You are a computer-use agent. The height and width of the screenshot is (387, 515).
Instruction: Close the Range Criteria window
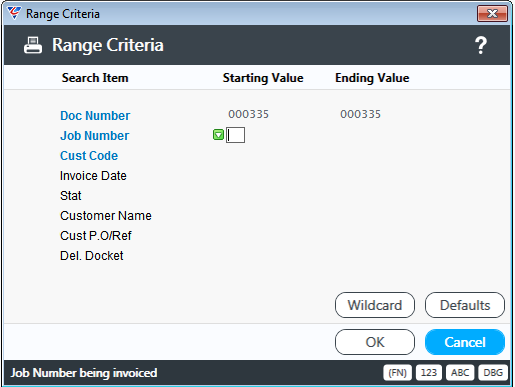click(x=492, y=14)
